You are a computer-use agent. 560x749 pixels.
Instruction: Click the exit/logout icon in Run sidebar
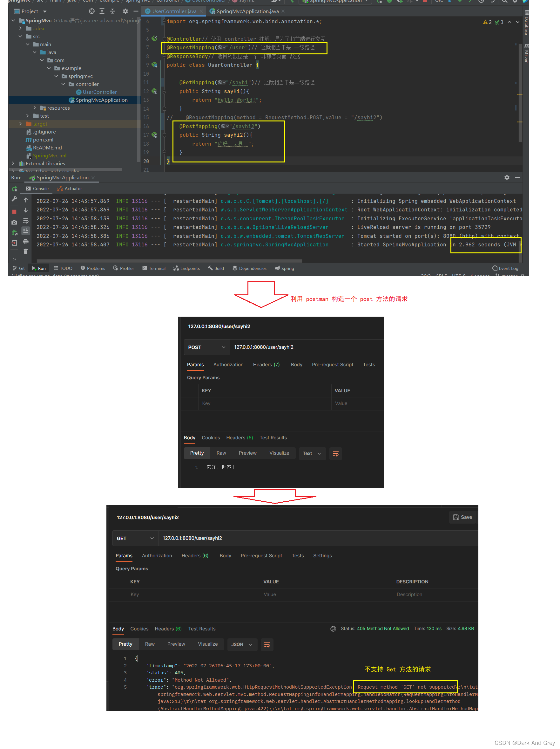pos(14,243)
